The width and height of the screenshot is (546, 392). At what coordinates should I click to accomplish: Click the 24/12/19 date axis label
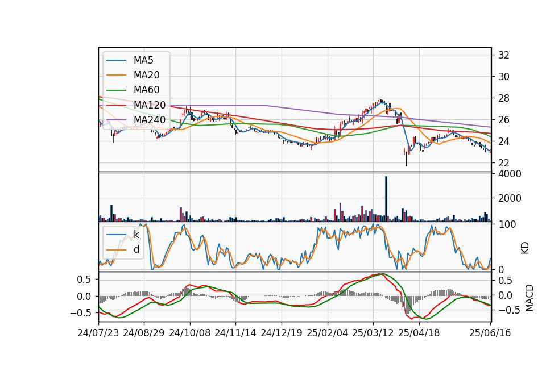282,333
